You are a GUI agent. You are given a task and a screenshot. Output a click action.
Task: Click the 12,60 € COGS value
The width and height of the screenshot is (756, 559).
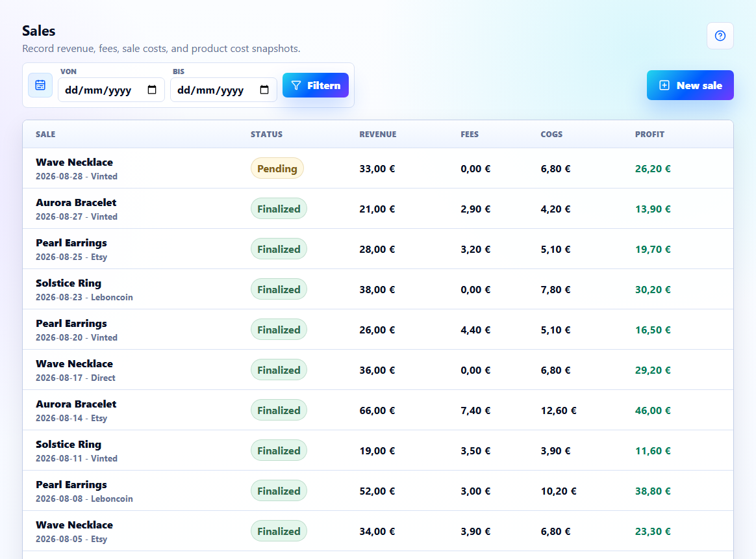[559, 411]
